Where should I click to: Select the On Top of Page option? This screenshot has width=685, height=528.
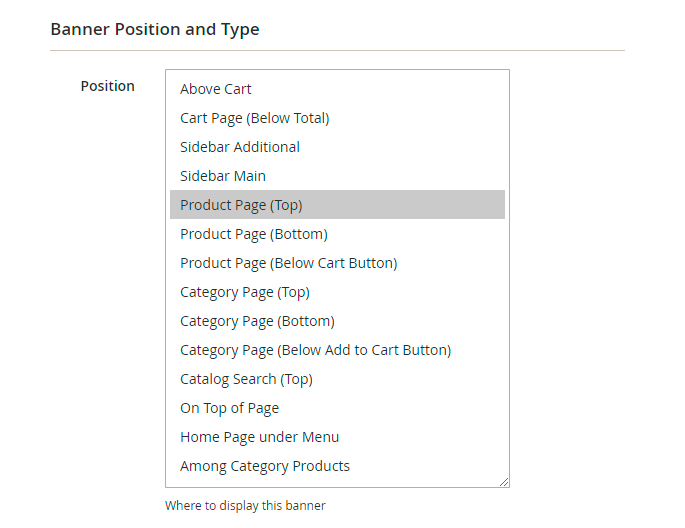pyautogui.click(x=229, y=408)
